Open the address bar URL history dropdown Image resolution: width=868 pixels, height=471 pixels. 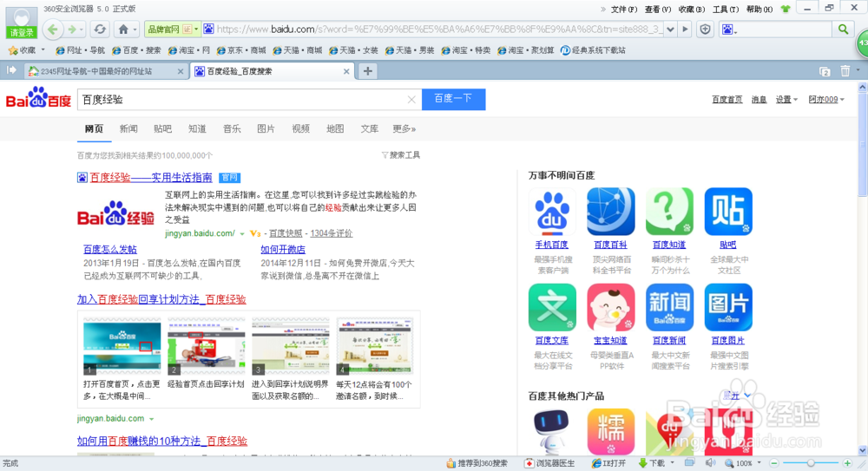(670, 29)
